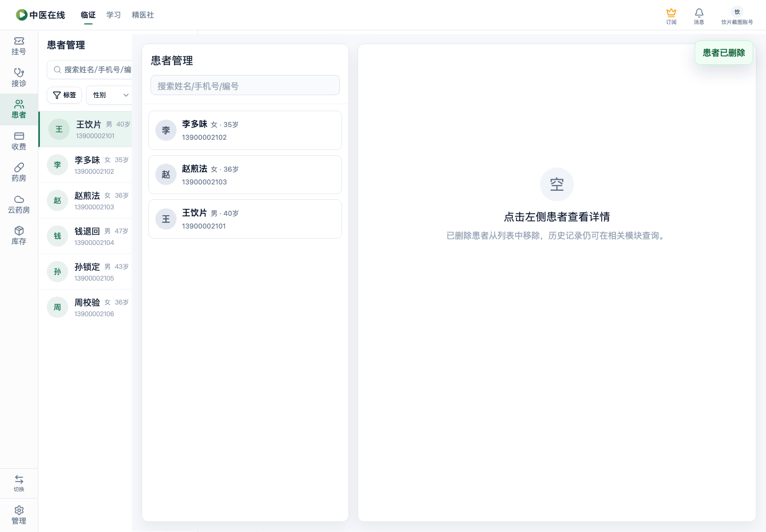Click the 订阅 crown icon
Viewport: 766px width, 532px height.
tap(671, 13)
